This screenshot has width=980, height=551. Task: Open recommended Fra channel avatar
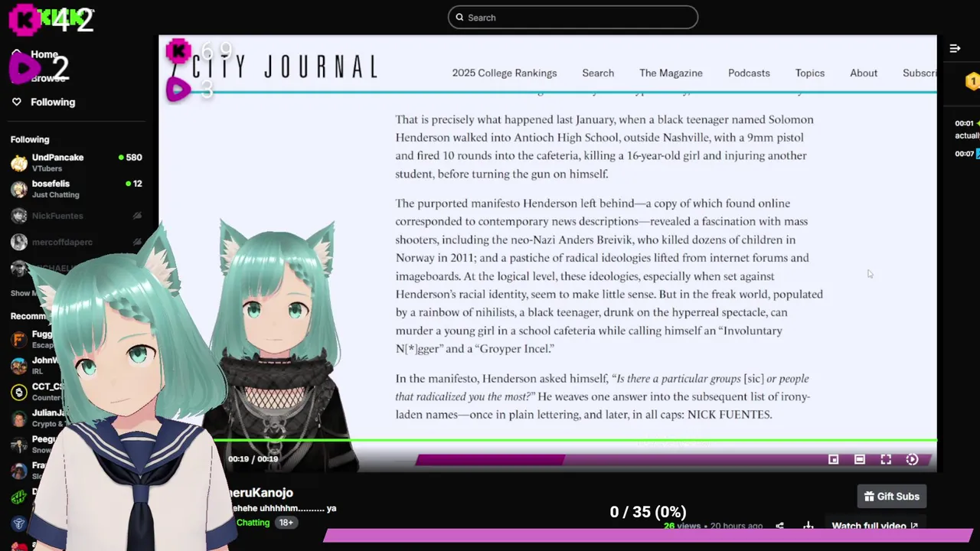[19, 471]
